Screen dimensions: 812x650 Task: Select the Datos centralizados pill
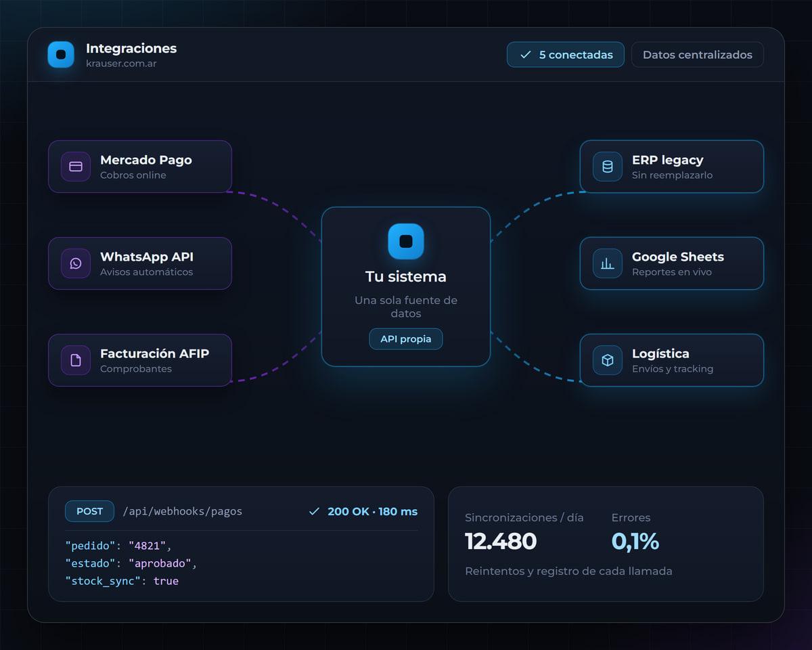[698, 55]
